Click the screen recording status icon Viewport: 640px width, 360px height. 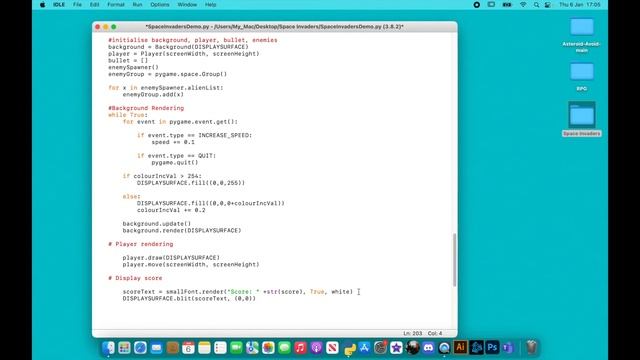476,5
